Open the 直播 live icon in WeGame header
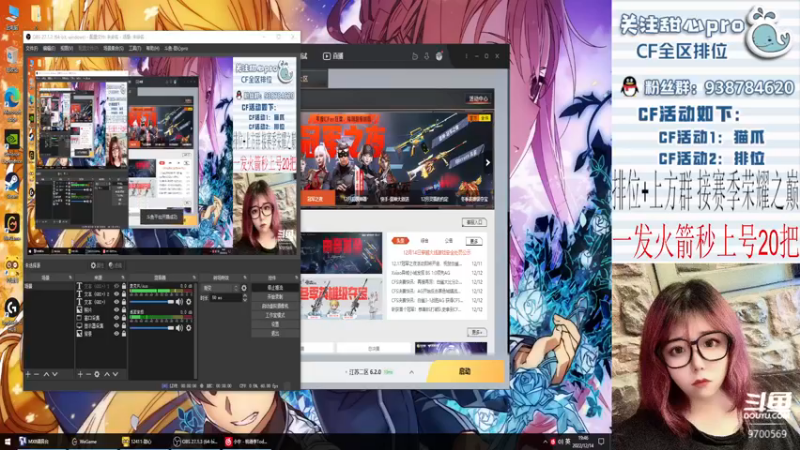This screenshot has height=450, width=800. pyautogui.click(x=333, y=56)
